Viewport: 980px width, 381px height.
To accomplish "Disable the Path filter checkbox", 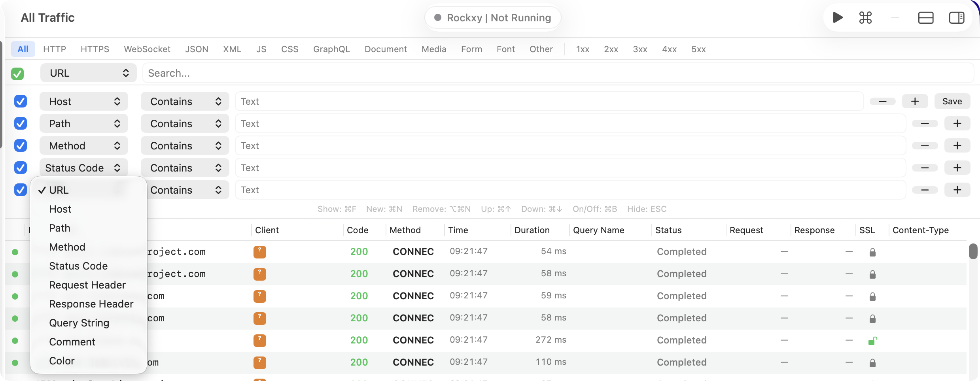I will pyautogui.click(x=21, y=124).
